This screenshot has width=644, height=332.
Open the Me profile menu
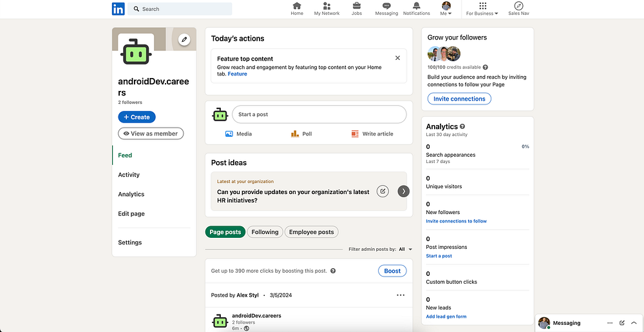click(x=446, y=8)
